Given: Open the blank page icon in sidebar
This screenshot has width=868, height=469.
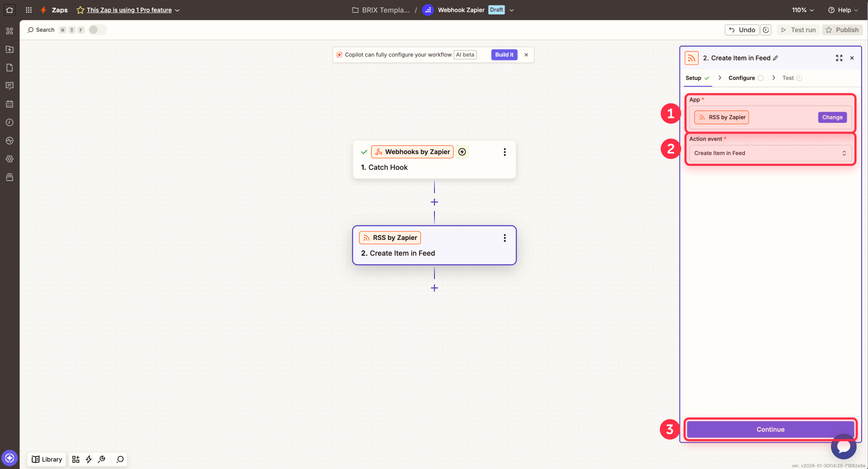Looking at the screenshot, I should [x=9, y=67].
